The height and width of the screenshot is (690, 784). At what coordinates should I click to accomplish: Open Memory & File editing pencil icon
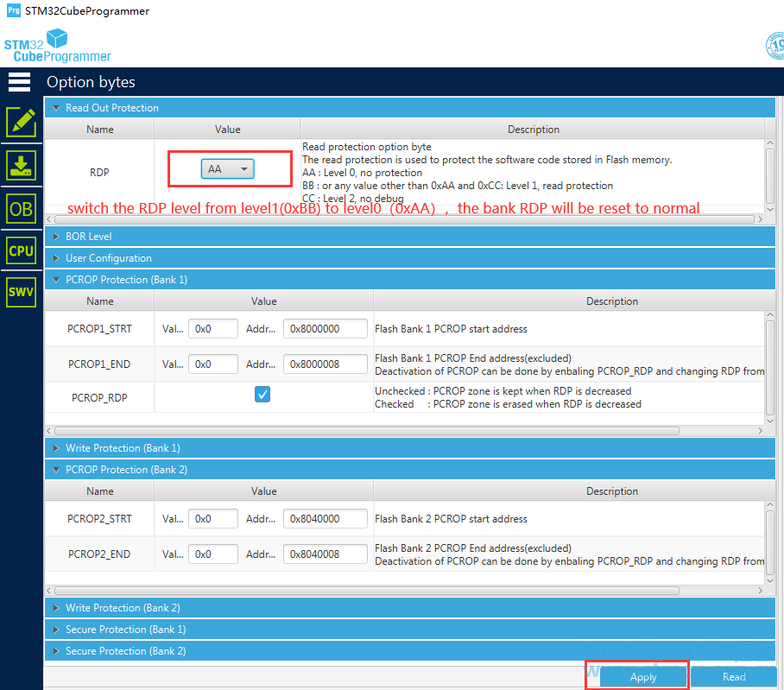[x=21, y=122]
